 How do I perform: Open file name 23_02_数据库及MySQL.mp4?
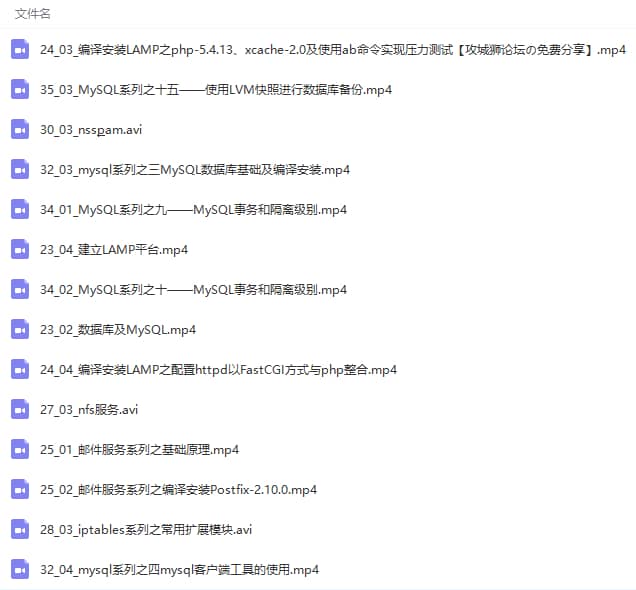click(x=118, y=330)
